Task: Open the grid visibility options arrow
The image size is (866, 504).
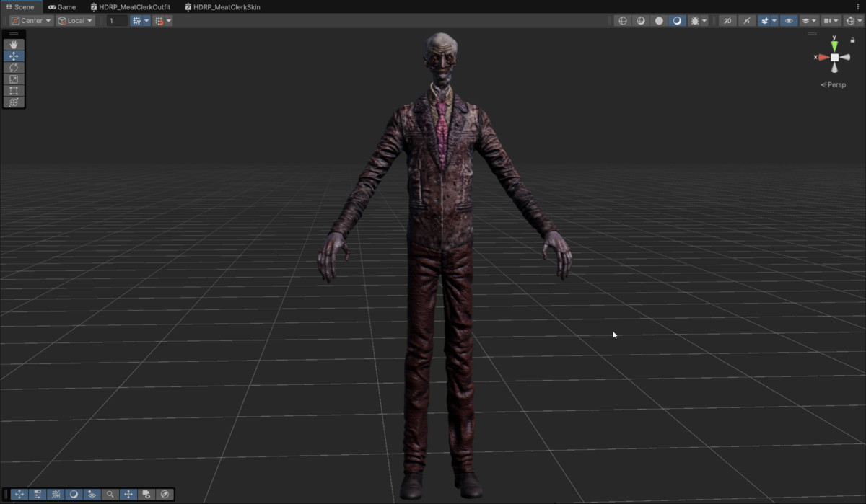Action: coord(146,21)
